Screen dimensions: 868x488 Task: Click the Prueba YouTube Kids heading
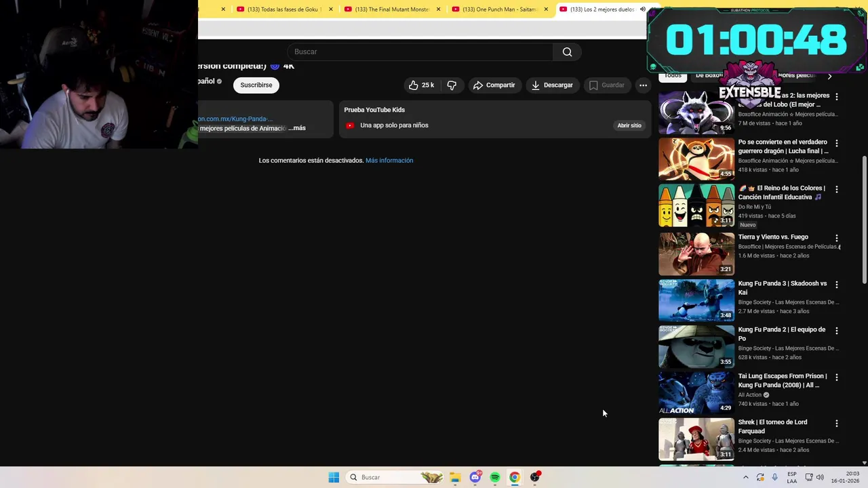[x=374, y=110]
